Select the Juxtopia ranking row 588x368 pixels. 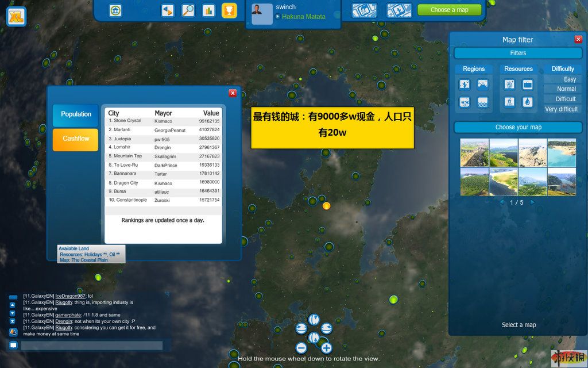[x=163, y=139]
